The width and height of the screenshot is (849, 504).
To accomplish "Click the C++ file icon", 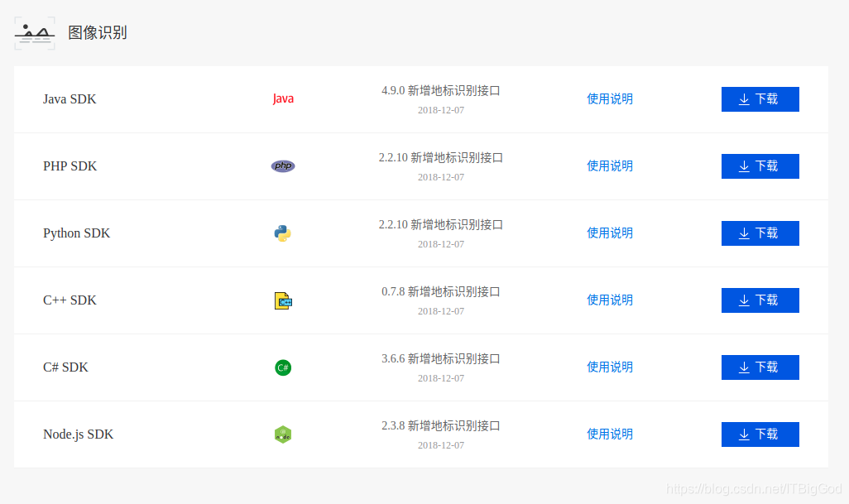I will coord(282,300).
